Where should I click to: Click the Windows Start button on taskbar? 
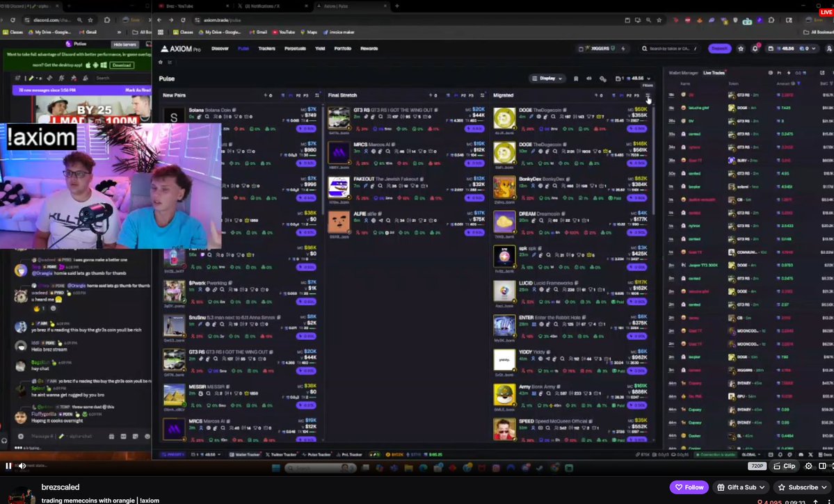(x=275, y=468)
